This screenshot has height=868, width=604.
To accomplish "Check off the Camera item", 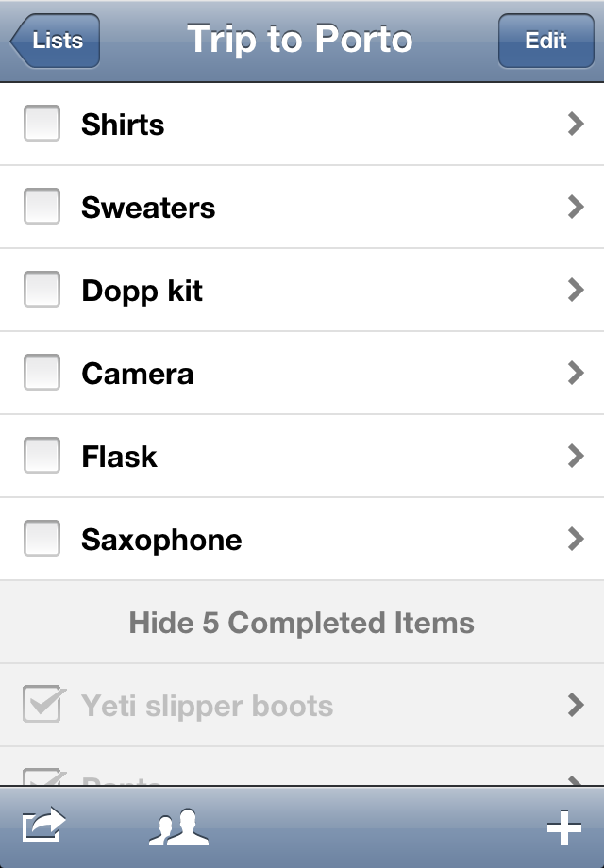I will pos(42,373).
